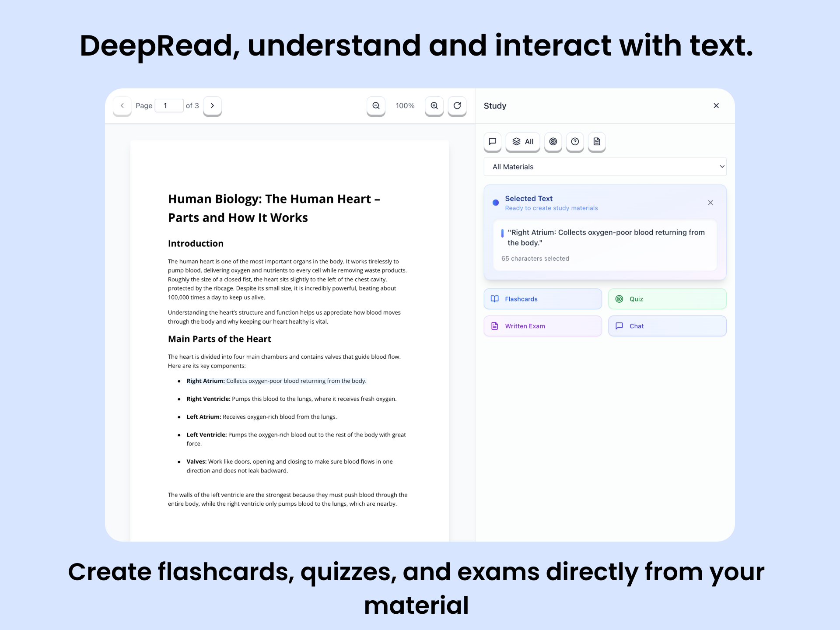This screenshot has width=840, height=630.
Task: Click the page number input field
Action: click(x=169, y=105)
